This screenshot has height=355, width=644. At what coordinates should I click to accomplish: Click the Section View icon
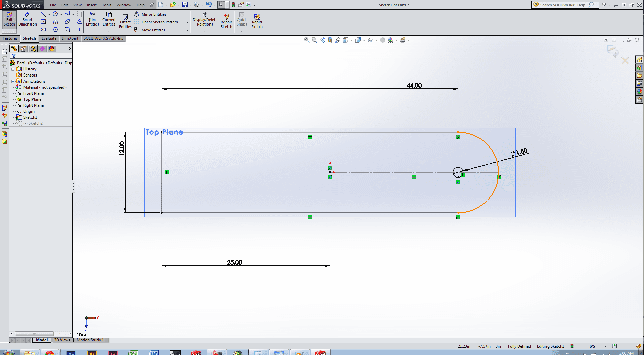coord(330,40)
